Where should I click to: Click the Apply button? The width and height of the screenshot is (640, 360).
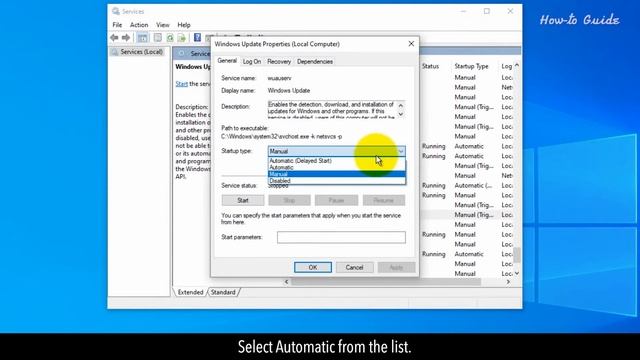coord(396,267)
